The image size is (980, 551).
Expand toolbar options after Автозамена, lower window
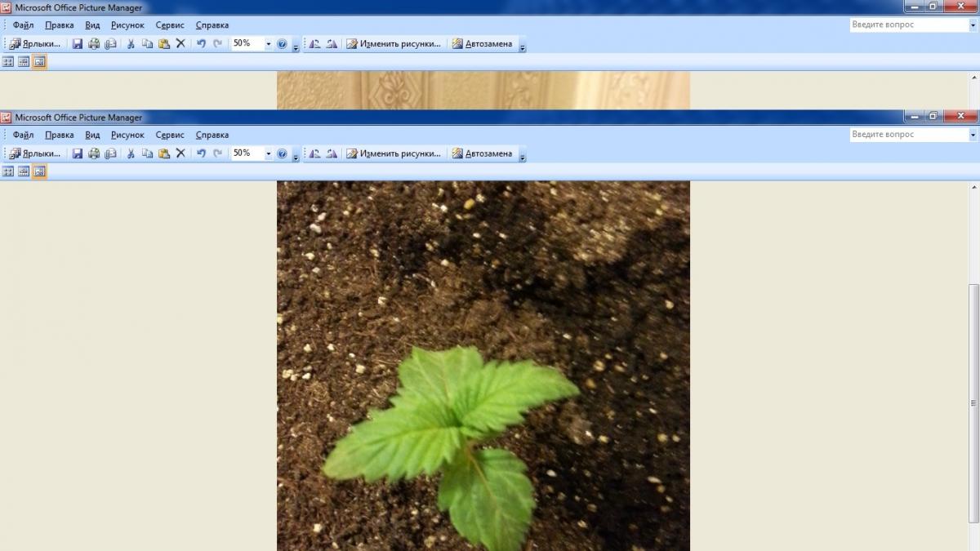(523, 154)
